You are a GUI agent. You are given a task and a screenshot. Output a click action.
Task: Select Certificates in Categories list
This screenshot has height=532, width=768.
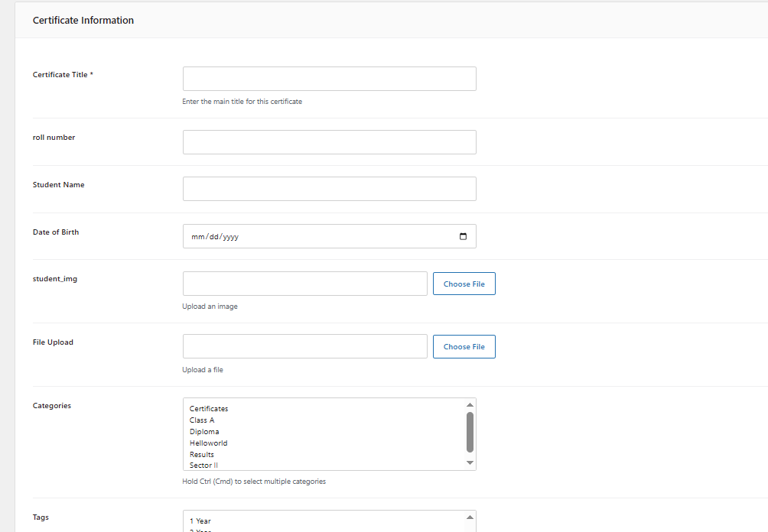click(209, 409)
